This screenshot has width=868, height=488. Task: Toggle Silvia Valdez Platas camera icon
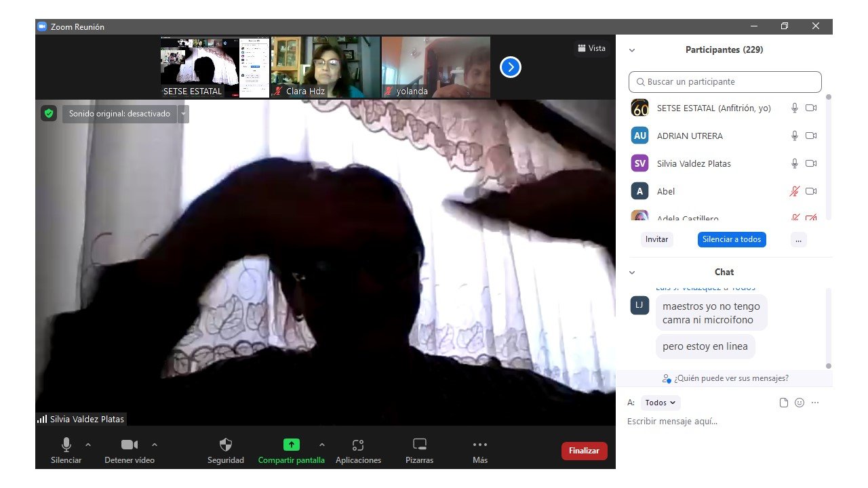[811, 163]
